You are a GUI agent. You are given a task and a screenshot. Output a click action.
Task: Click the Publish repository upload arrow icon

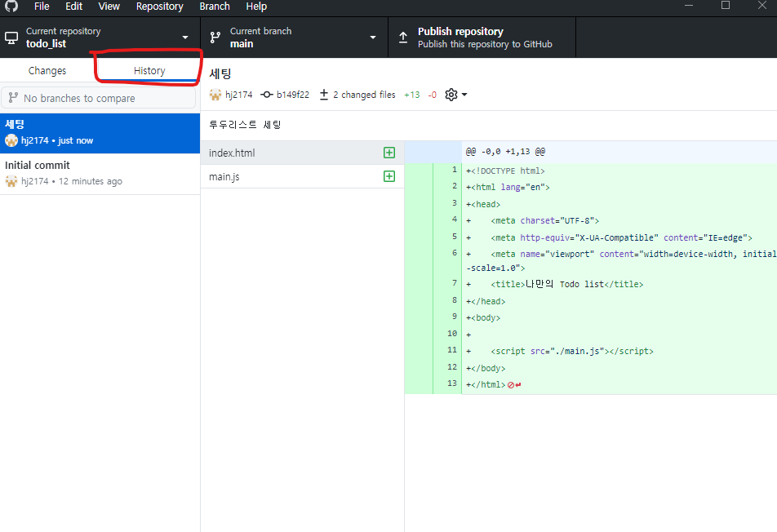pos(403,38)
